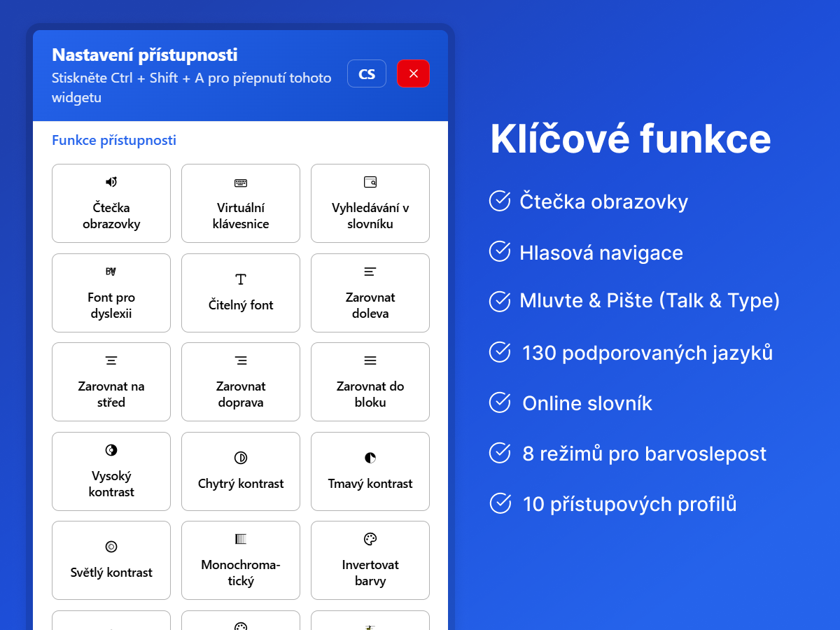Click the dictionary search icon above Vyhledávání v slovníku
Image resolution: width=840 pixels, height=630 pixels.
pyautogui.click(x=370, y=182)
